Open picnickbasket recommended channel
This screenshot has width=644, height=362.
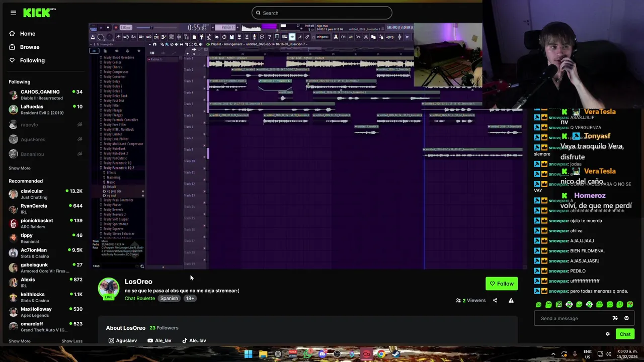coord(45,223)
